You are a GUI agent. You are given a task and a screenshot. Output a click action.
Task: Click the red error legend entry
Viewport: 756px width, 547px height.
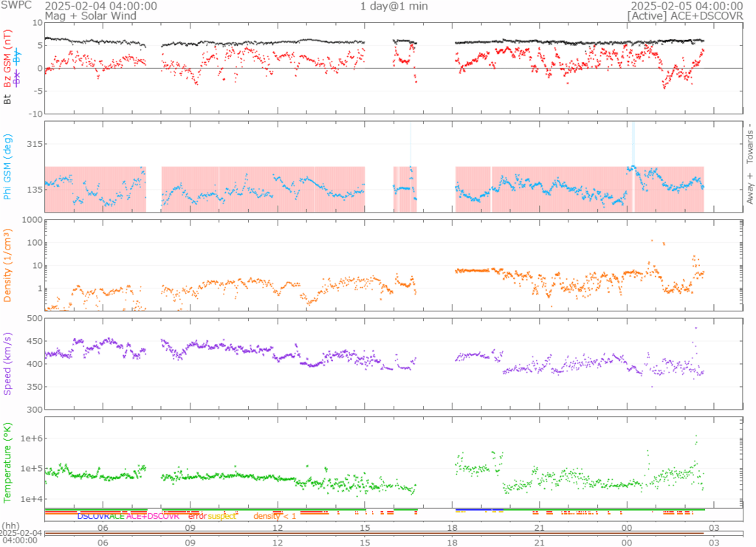click(197, 516)
